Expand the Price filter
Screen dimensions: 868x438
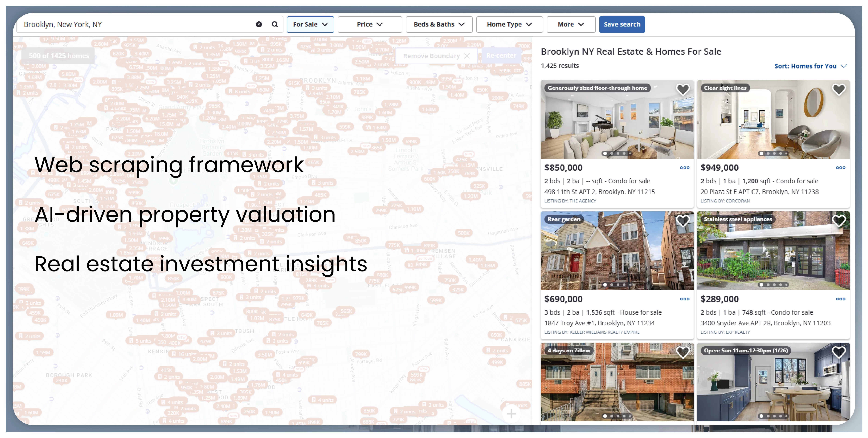[x=370, y=24]
